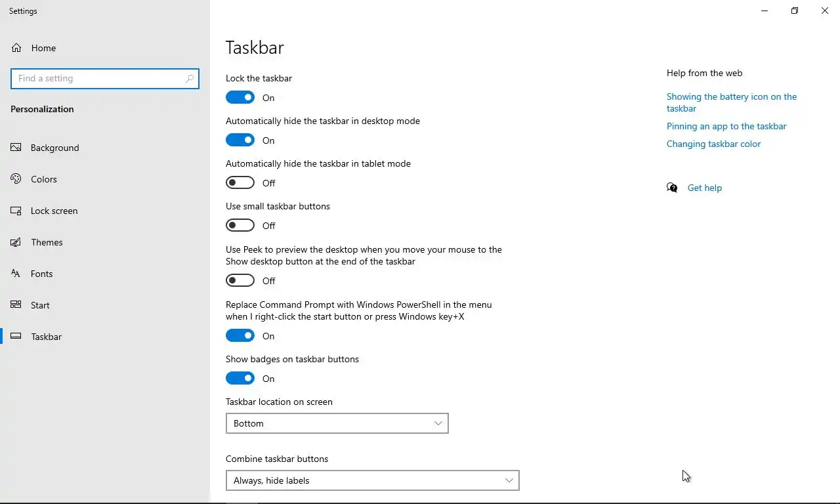This screenshot has width=840, height=504.
Task: Focus the Find a setting search box
Action: click(x=98, y=79)
